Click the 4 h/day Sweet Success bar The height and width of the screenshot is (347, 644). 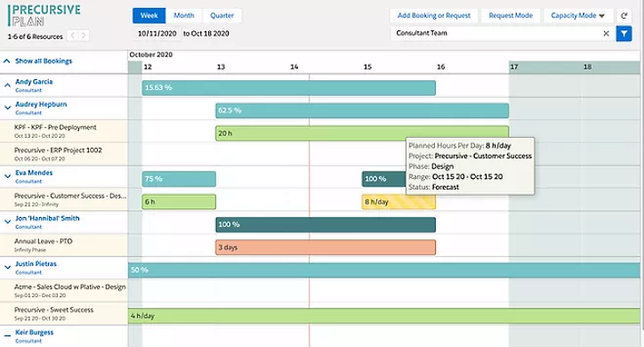(384, 316)
